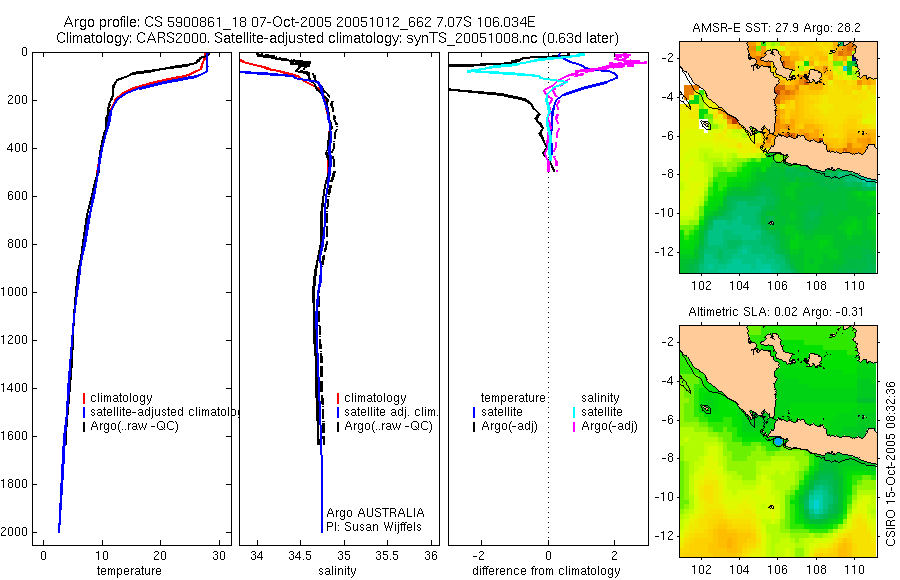Click the red climatology legend swatch in temperature panel

84,398
